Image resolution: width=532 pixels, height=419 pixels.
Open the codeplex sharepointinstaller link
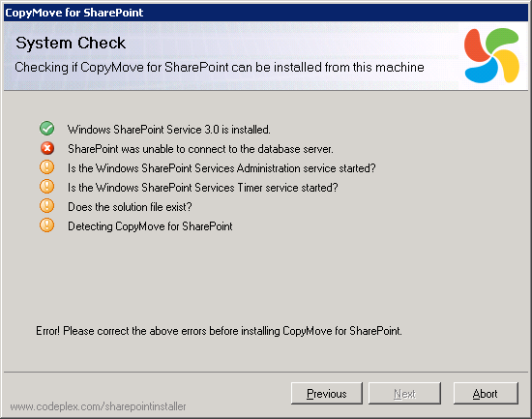[x=98, y=406]
